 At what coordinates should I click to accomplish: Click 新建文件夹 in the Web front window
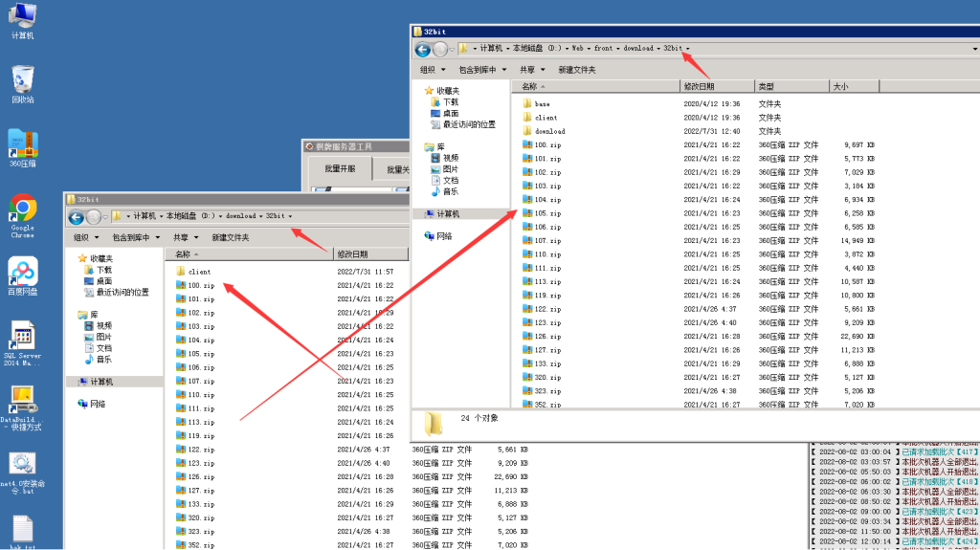[577, 70]
